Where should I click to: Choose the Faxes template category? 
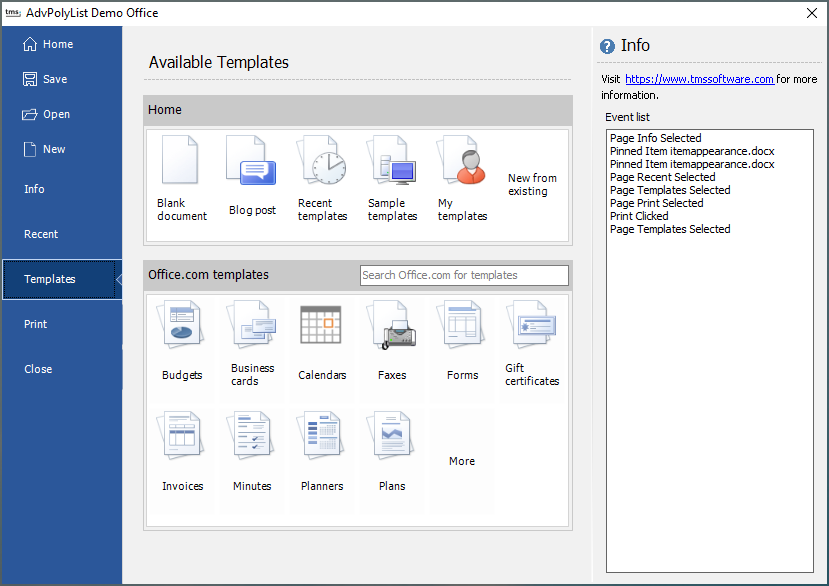(392, 328)
